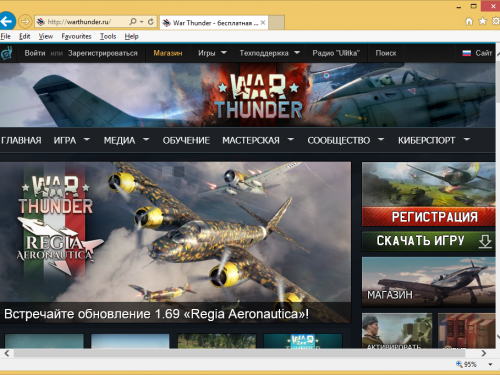500x375 pixels.
Task: Click the Gaijin logo icon
Action: pos(7,53)
